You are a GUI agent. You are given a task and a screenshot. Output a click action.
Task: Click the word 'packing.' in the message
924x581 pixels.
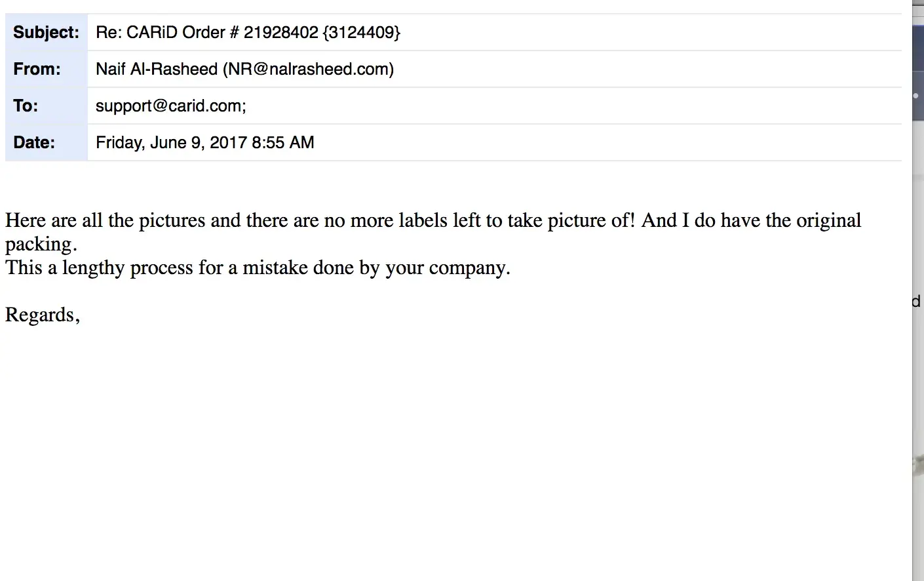pos(41,244)
